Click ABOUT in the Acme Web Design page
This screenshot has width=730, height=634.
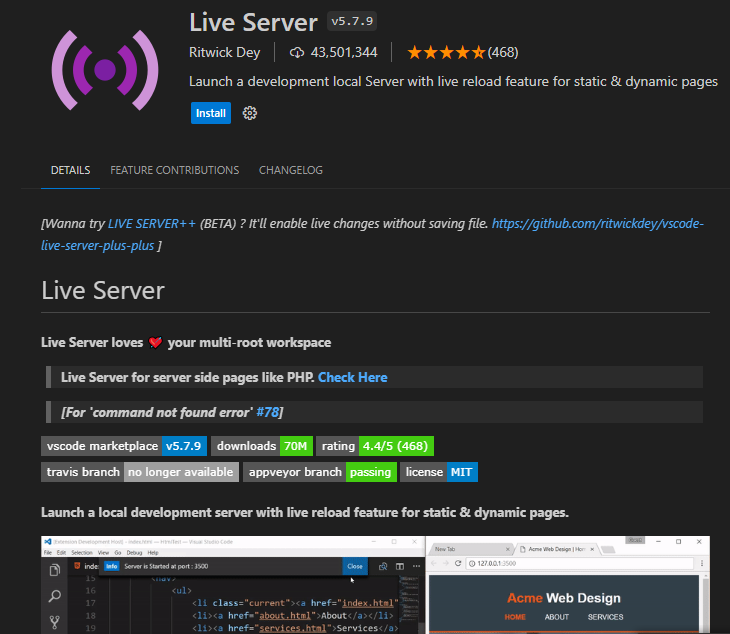pos(557,617)
